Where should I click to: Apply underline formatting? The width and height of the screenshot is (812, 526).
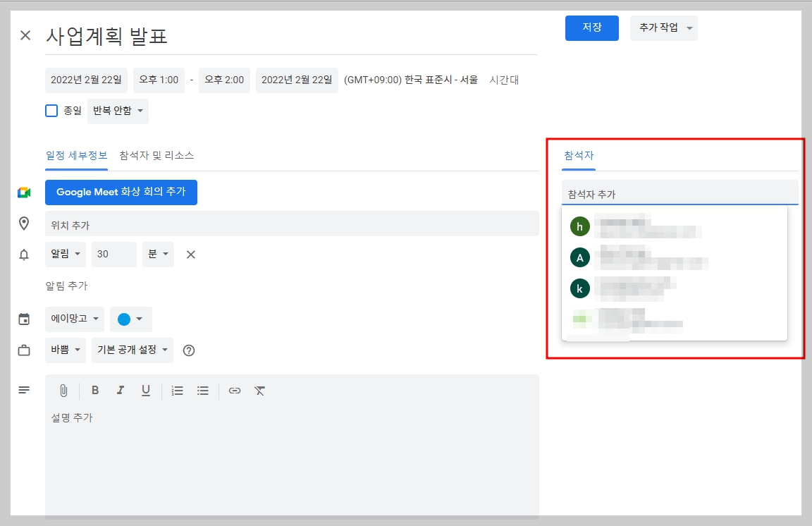145,390
